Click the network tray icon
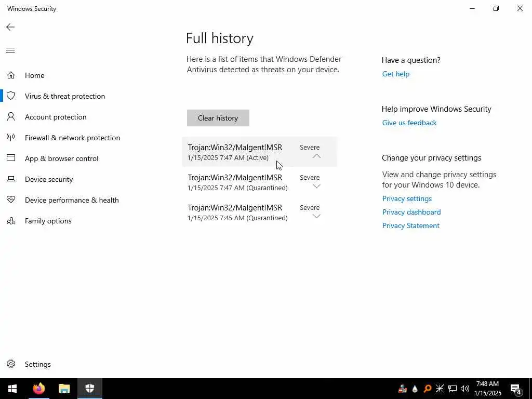The image size is (532, 399). coord(453,389)
